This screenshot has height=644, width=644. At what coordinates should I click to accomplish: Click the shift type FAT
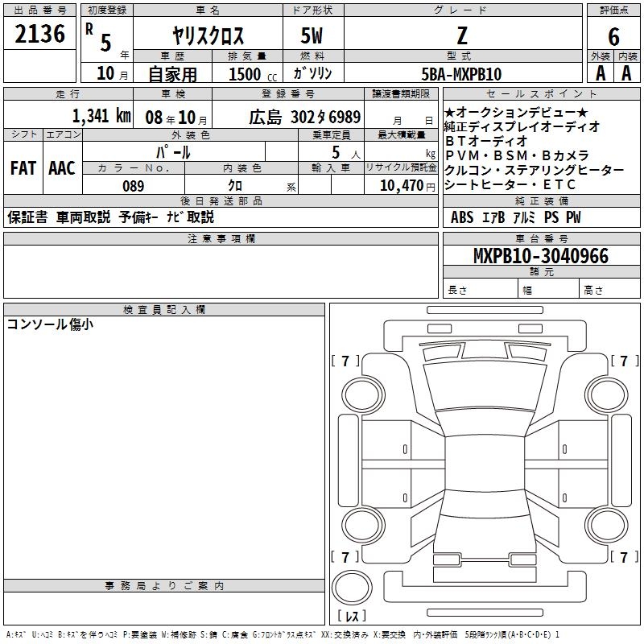pyautogui.click(x=23, y=168)
